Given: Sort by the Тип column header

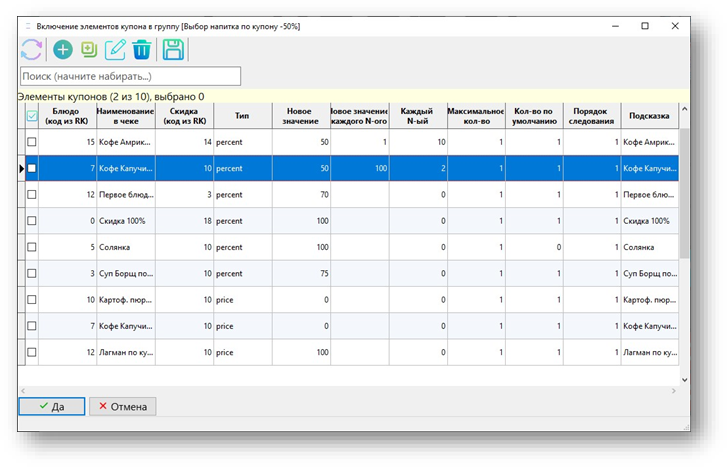Looking at the screenshot, I should [241, 116].
